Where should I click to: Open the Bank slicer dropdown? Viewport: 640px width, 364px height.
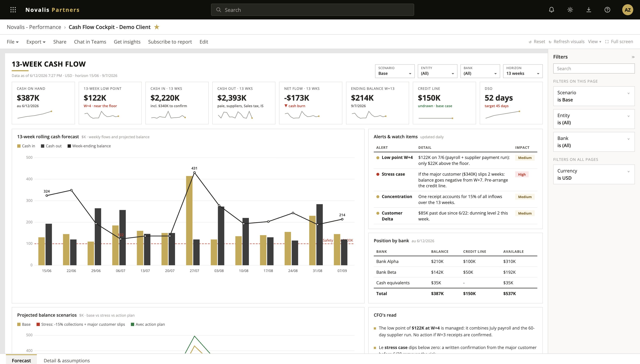pos(480,71)
